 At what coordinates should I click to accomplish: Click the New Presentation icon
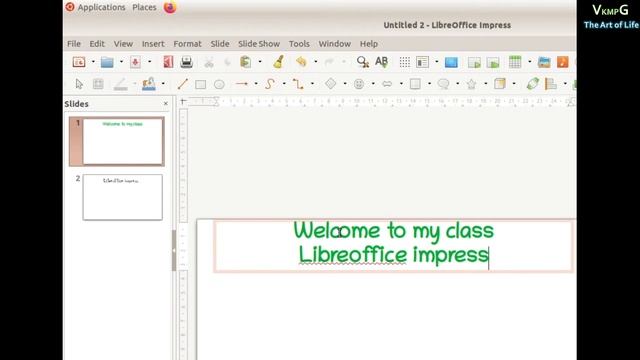(x=79, y=62)
